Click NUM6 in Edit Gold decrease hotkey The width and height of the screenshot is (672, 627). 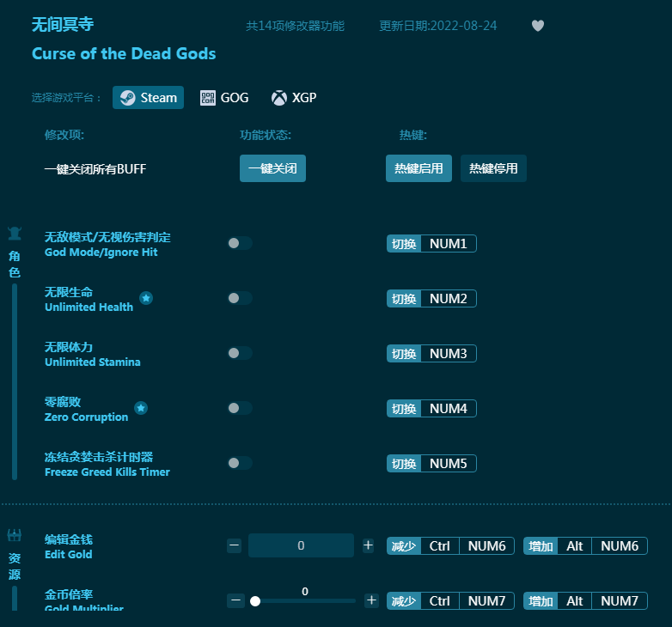coord(487,546)
